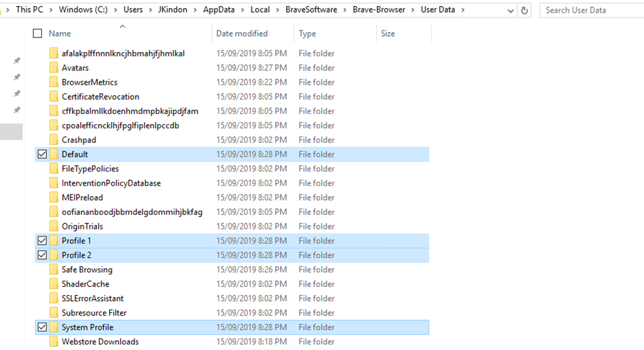
Task: Go to JKindon folder in breadcrumb
Action: coord(173,10)
